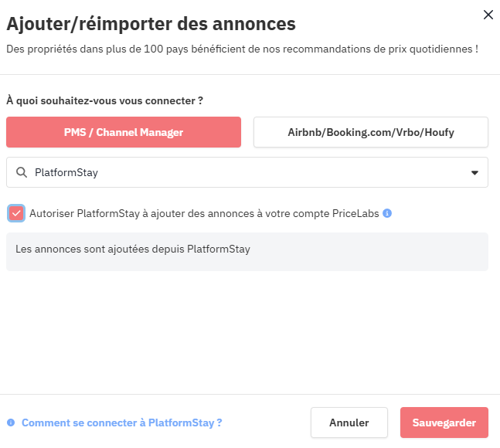
Task: Click the magnifier icon in the PMS search field
Action: click(x=22, y=172)
